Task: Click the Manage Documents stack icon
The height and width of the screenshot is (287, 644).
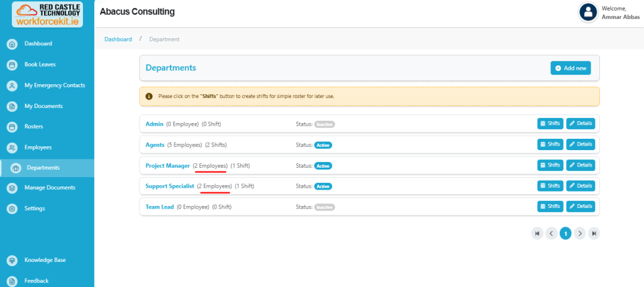Action: [x=11, y=188]
